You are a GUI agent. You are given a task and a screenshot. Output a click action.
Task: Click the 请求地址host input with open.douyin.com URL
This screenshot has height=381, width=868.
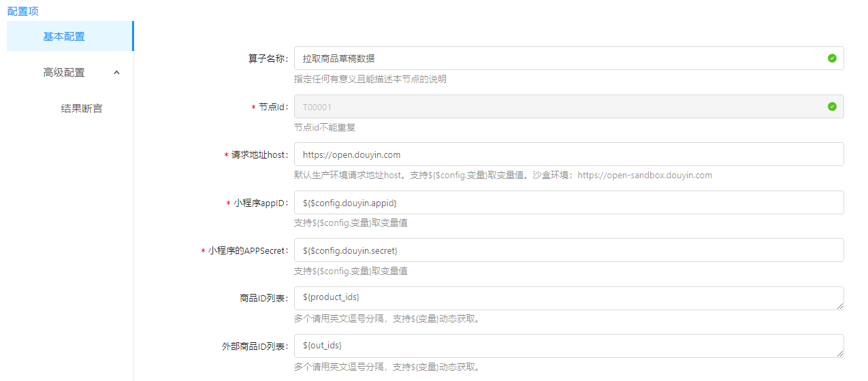tap(558, 154)
